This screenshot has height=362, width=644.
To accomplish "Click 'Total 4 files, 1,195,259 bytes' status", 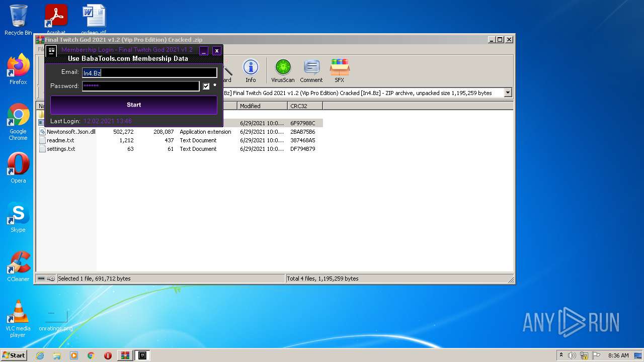I will (x=323, y=279).
